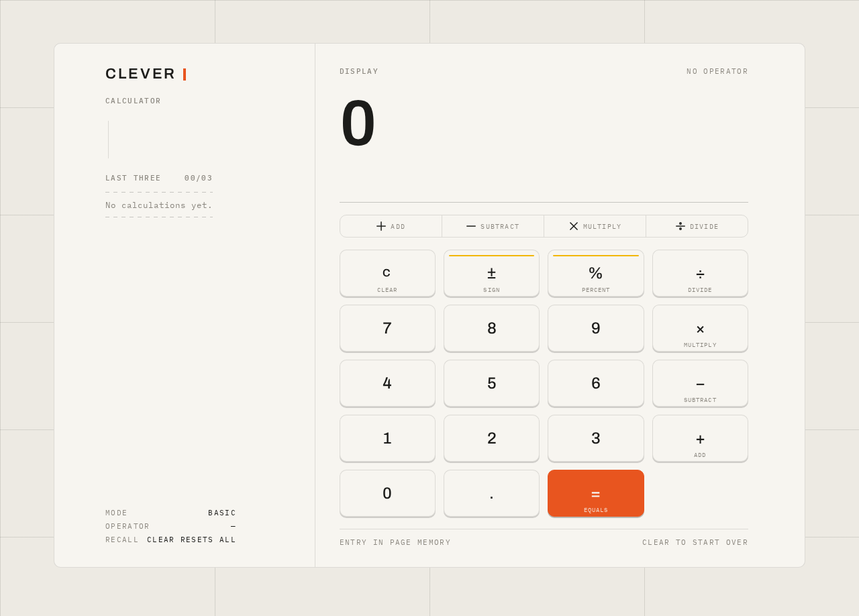Hit the % Percent key
This screenshot has width=859, height=616.
click(x=596, y=273)
